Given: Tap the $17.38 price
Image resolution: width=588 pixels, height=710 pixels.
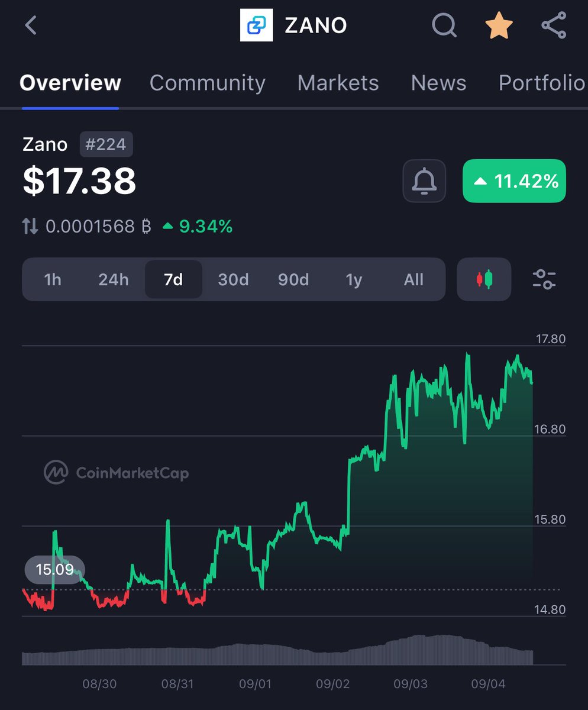Looking at the screenshot, I should (79, 181).
